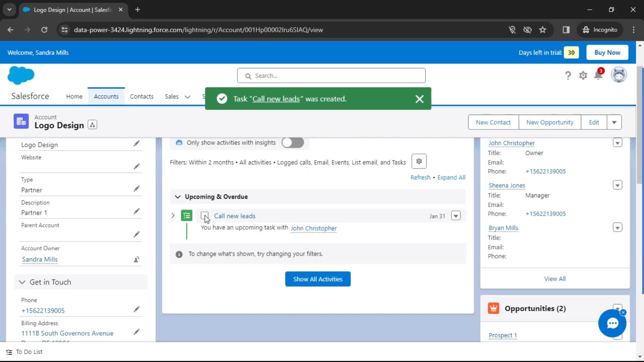This screenshot has height=362, width=644.
Task: Switch to the Contacts tab
Action: 142,97
